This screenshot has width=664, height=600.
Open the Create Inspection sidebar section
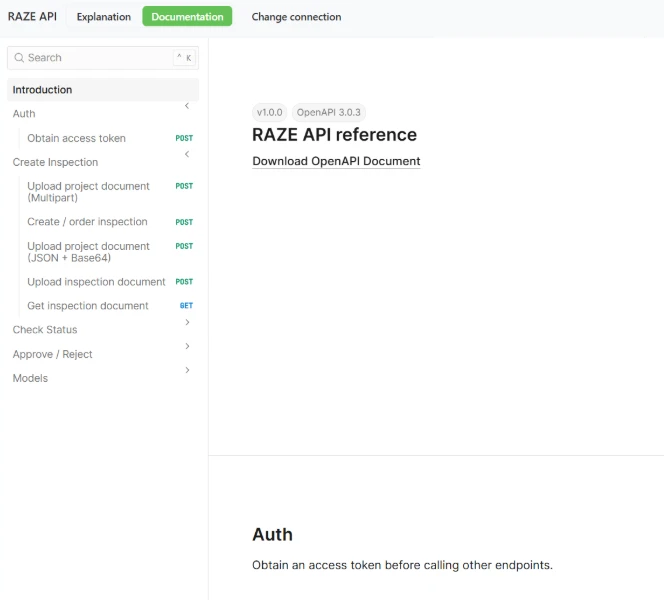coord(55,162)
